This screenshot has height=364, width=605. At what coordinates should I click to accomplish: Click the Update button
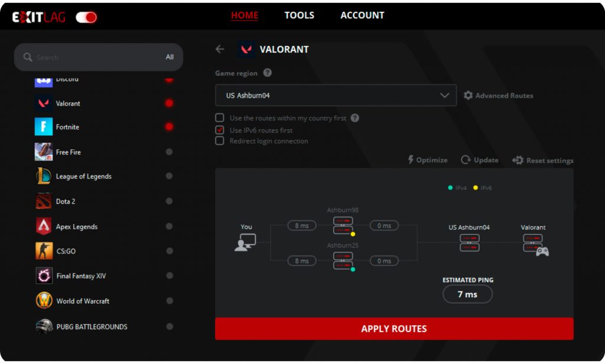[480, 160]
